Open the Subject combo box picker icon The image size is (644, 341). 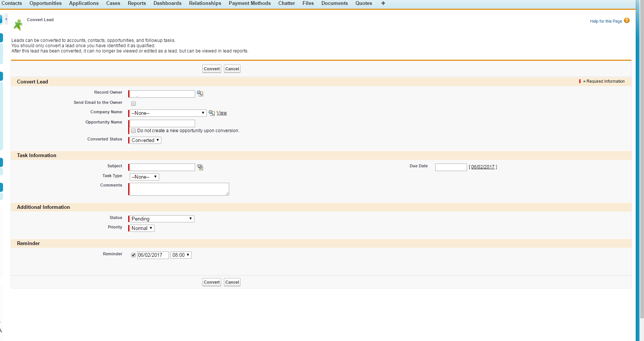[200, 167]
